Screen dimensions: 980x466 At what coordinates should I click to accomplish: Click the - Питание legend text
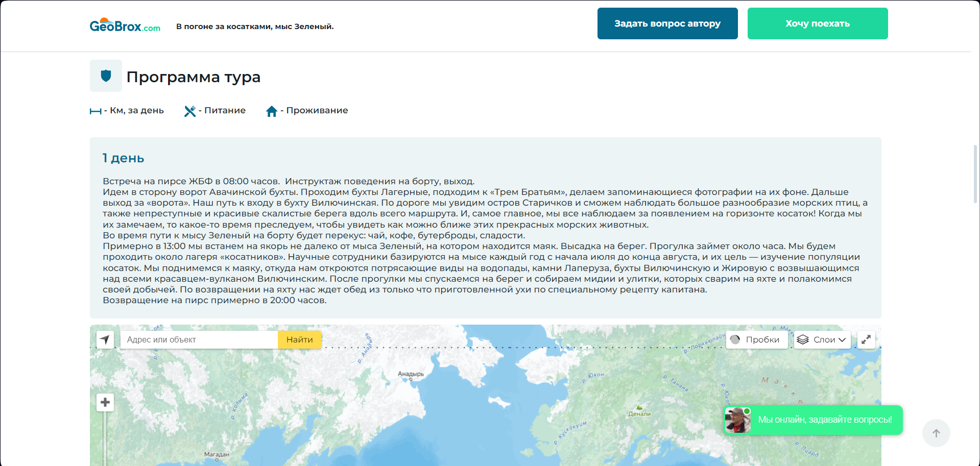click(222, 110)
